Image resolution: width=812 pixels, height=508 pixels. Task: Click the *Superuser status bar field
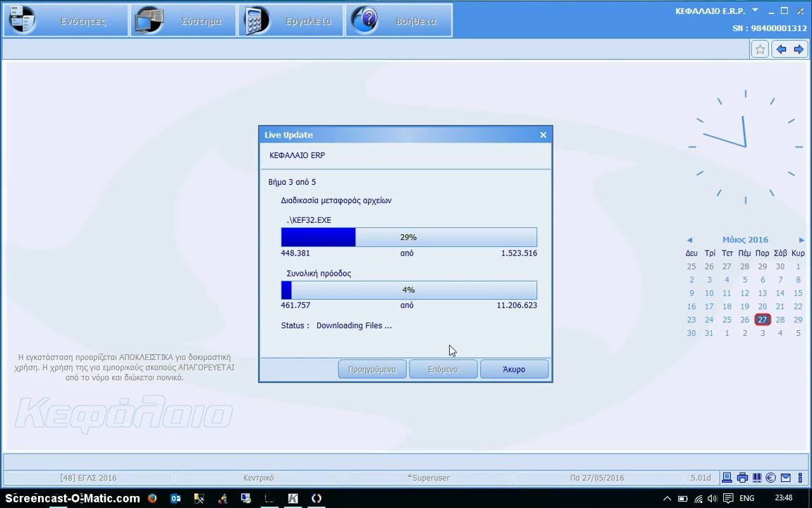click(429, 478)
